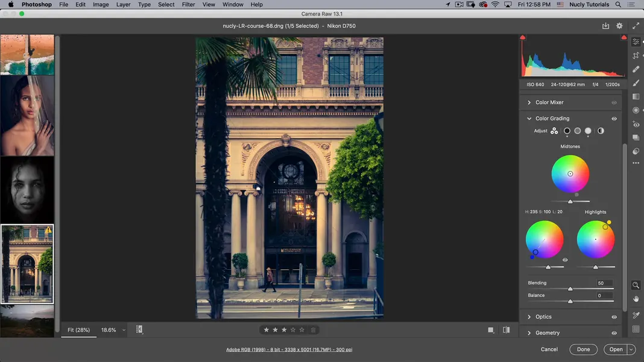The height and width of the screenshot is (362, 644).
Task: Set rating to fourth star
Action: point(293,330)
